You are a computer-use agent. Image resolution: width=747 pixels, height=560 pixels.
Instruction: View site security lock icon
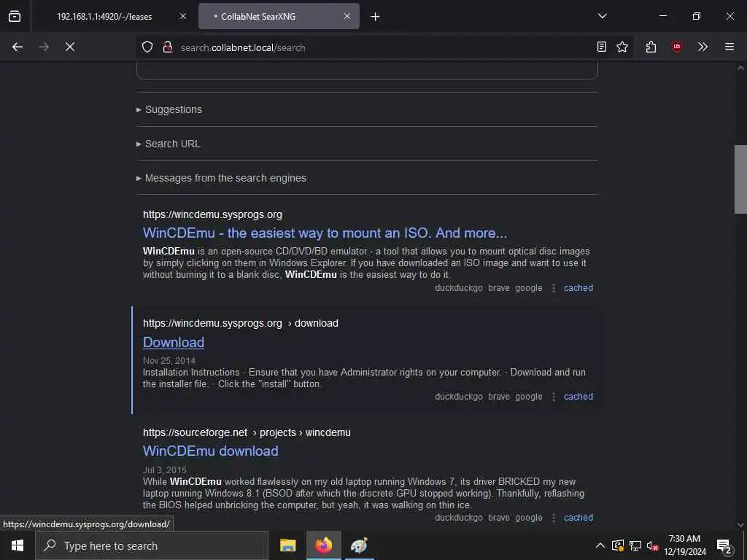pyautogui.click(x=167, y=47)
